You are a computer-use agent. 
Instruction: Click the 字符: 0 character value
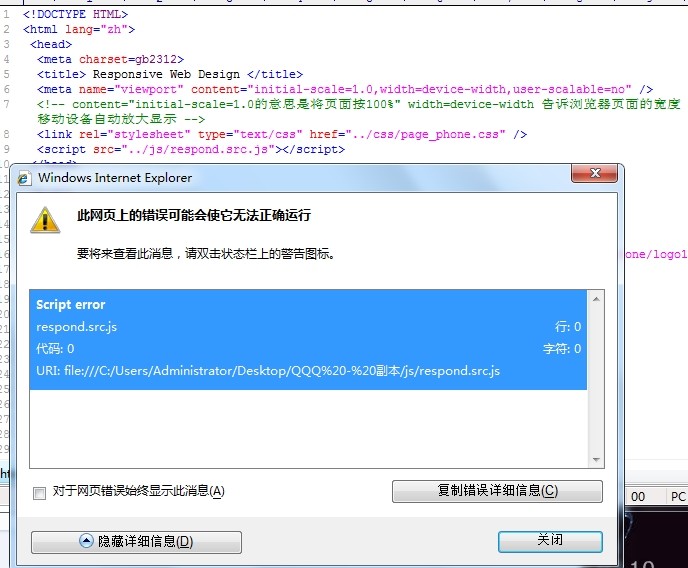pos(562,349)
